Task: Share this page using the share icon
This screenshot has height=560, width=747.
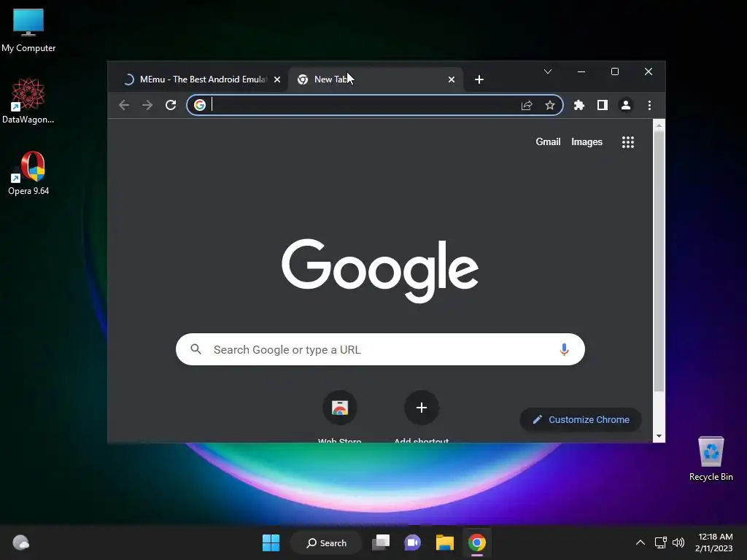Action: coord(527,105)
